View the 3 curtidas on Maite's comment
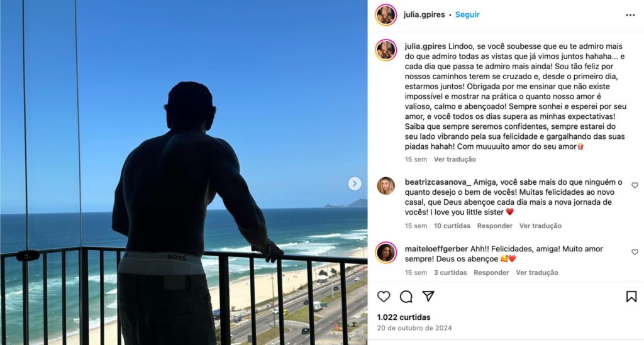This screenshot has height=345, width=644. click(x=450, y=272)
